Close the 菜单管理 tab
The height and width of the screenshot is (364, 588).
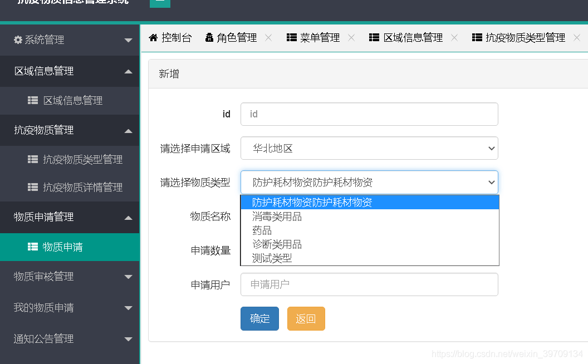point(351,38)
